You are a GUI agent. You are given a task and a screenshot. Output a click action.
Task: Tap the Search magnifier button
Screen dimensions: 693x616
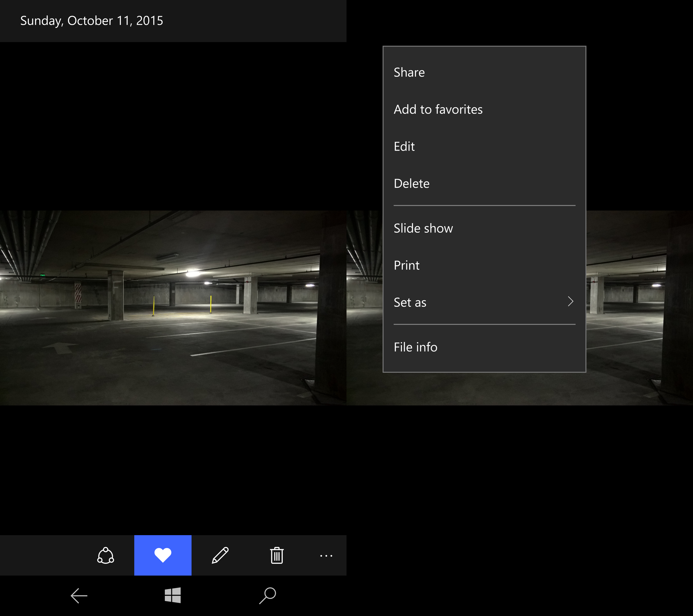point(268,596)
